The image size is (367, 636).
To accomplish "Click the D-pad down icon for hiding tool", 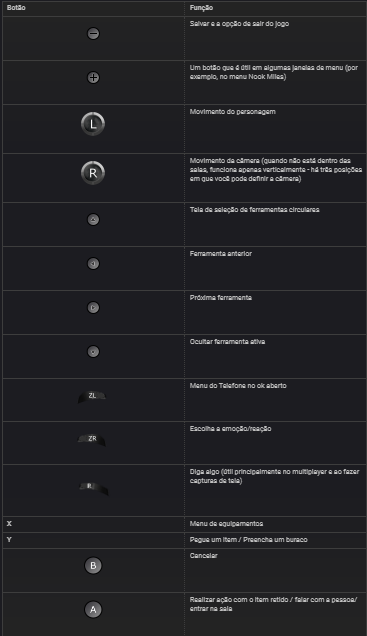I will tap(93, 352).
